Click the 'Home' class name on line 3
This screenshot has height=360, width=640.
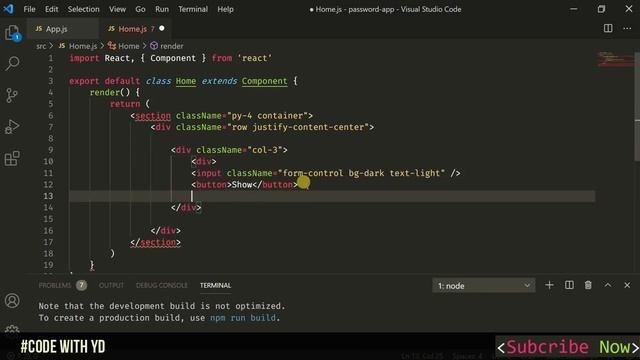pos(186,81)
